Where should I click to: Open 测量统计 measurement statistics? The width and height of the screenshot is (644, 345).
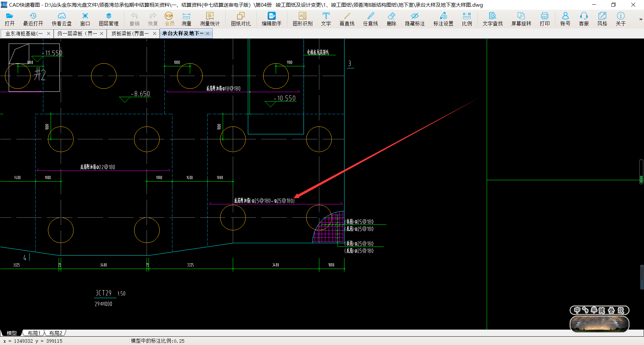pyautogui.click(x=210, y=19)
